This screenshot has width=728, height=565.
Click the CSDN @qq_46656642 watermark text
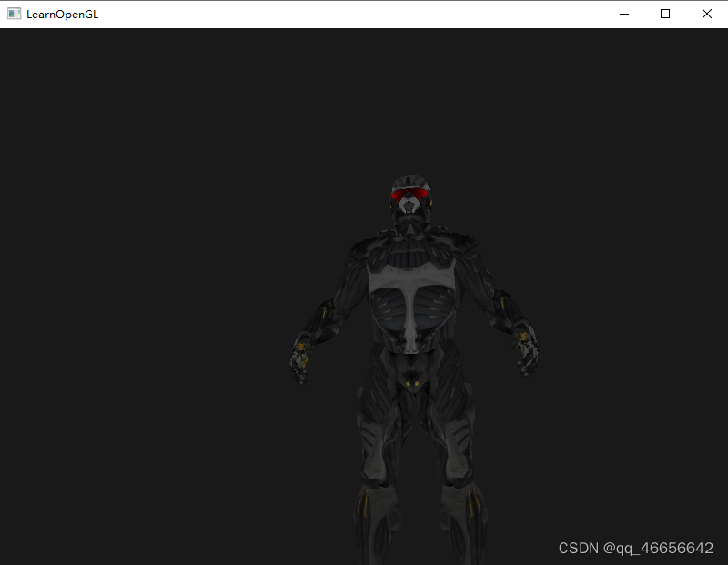pos(635,548)
